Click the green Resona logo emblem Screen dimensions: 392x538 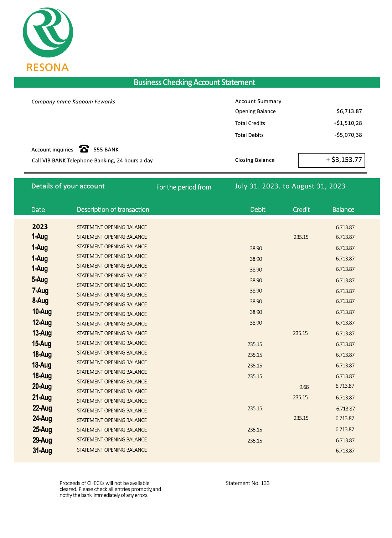click(x=48, y=33)
